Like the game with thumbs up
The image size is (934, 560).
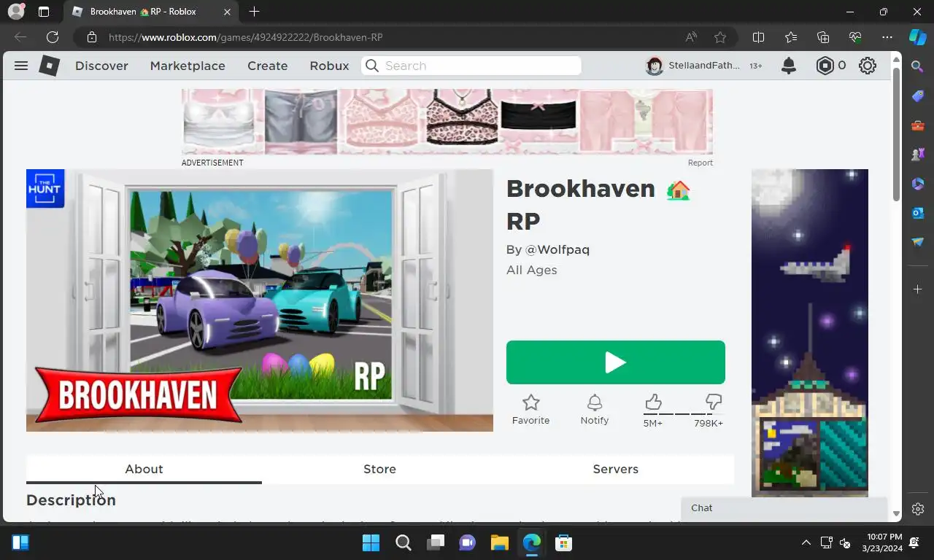tap(653, 402)
